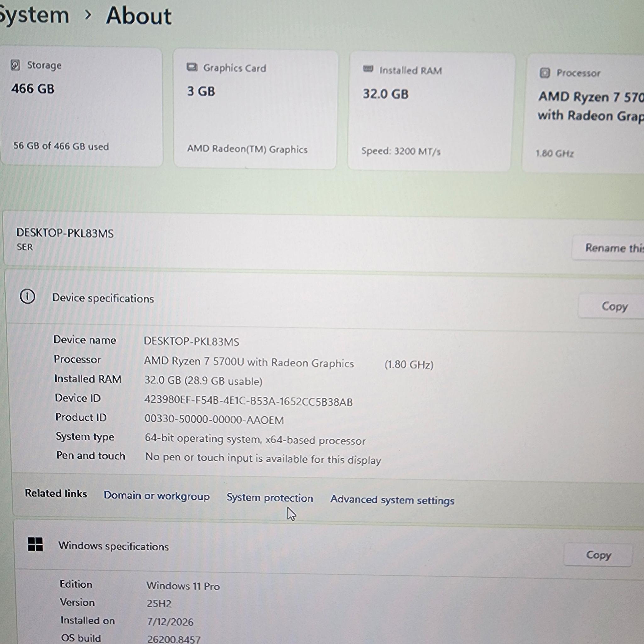Image resolution: width=644 pixels, height=644 pixels.
Task: Click the About breadcrumb title
Action: pos(139,16)
